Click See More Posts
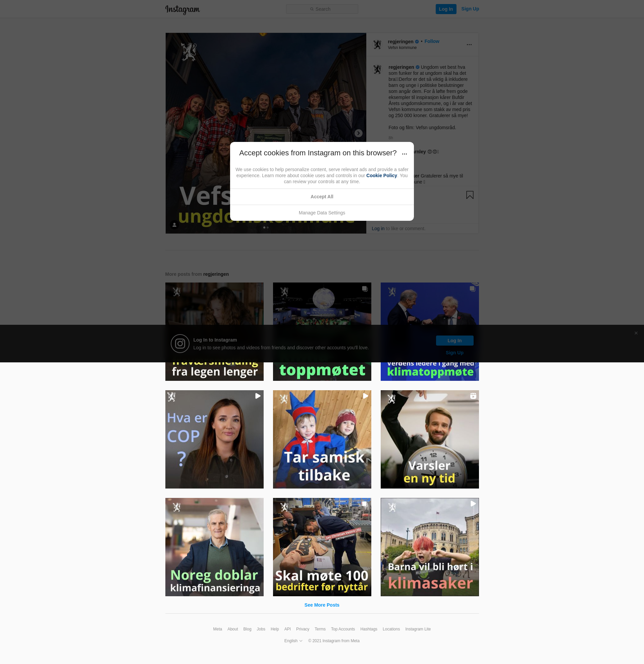This screenshot has width=644, height=664. tap(322, 605)
